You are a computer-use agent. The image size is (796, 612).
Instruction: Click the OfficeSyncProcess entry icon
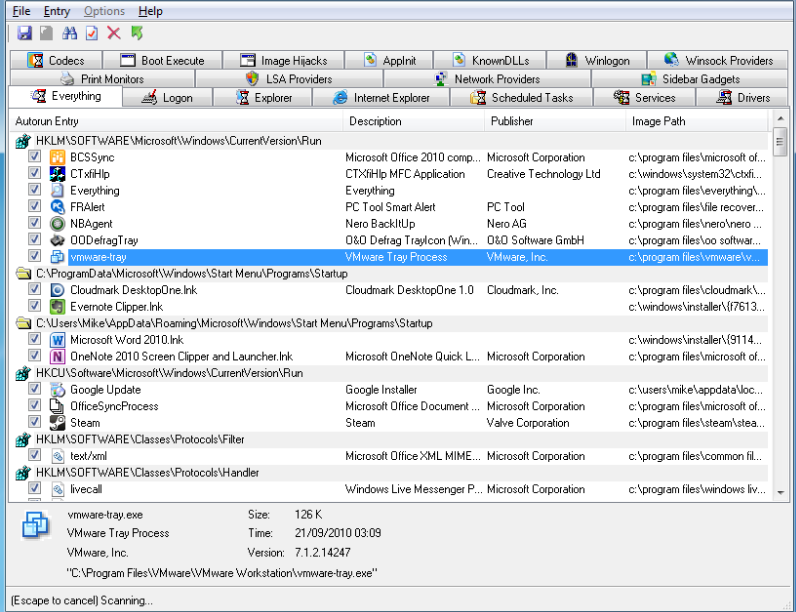pyautogui.click(x=57, y=406)
